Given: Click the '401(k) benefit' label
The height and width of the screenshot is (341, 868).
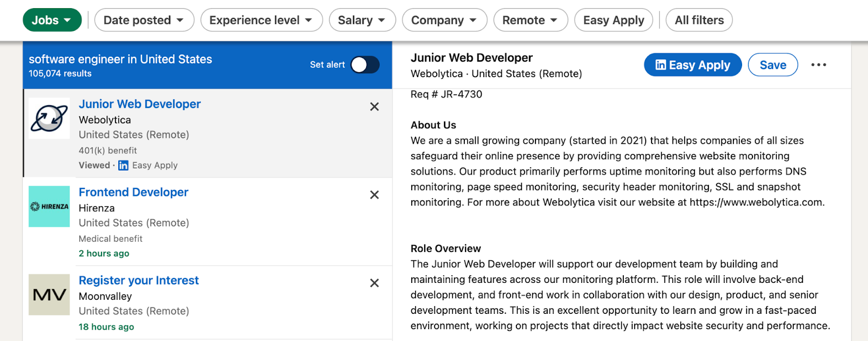Looking at the screenshot, I should 107,150.
